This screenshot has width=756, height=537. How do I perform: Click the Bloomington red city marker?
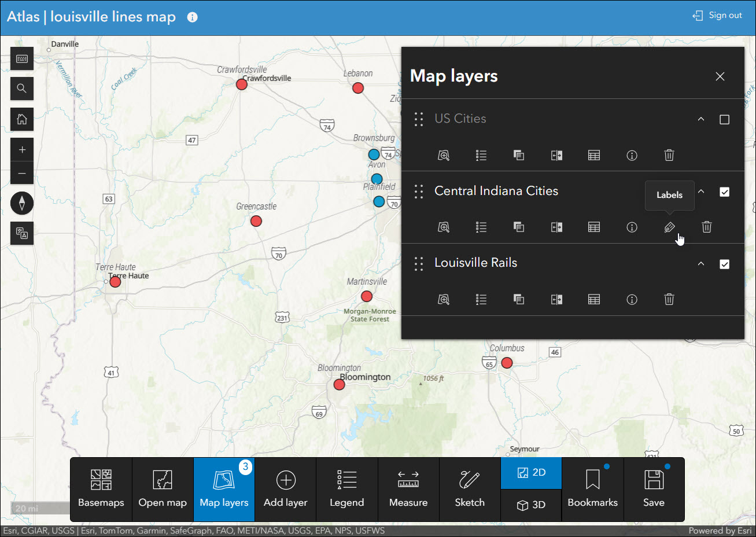point(340,385)
